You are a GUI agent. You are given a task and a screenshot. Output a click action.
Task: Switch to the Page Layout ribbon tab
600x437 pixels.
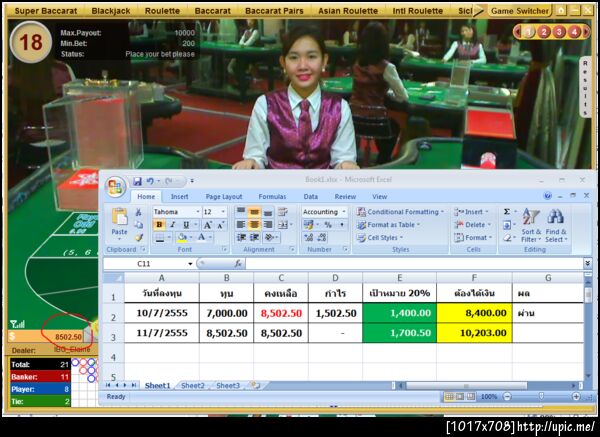pyautogui.click(x=224, y=197)
